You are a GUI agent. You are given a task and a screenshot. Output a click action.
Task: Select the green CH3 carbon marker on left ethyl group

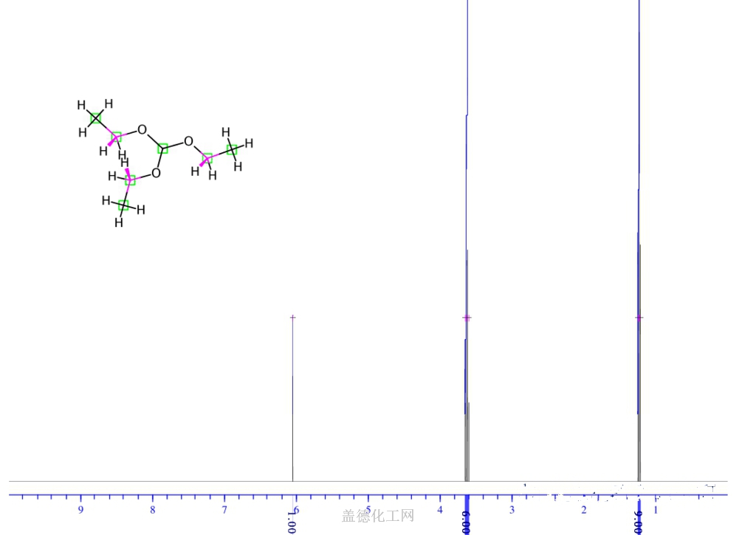coord(96,118)
